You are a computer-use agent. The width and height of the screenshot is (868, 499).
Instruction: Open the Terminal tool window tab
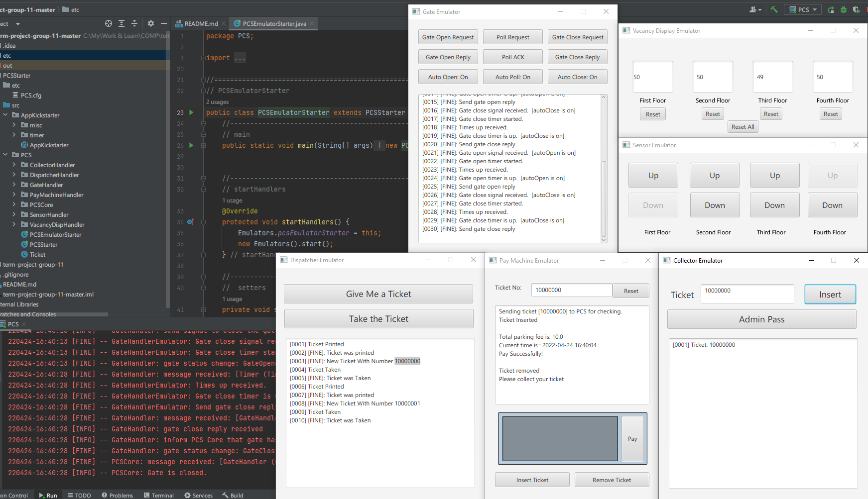click(x=159, y=495)
